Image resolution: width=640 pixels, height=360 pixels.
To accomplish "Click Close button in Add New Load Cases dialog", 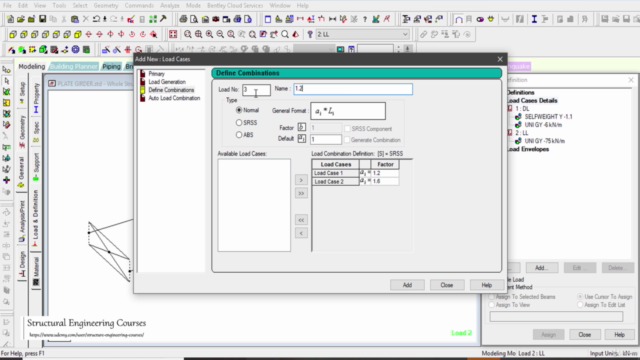I will click(447, 285).
